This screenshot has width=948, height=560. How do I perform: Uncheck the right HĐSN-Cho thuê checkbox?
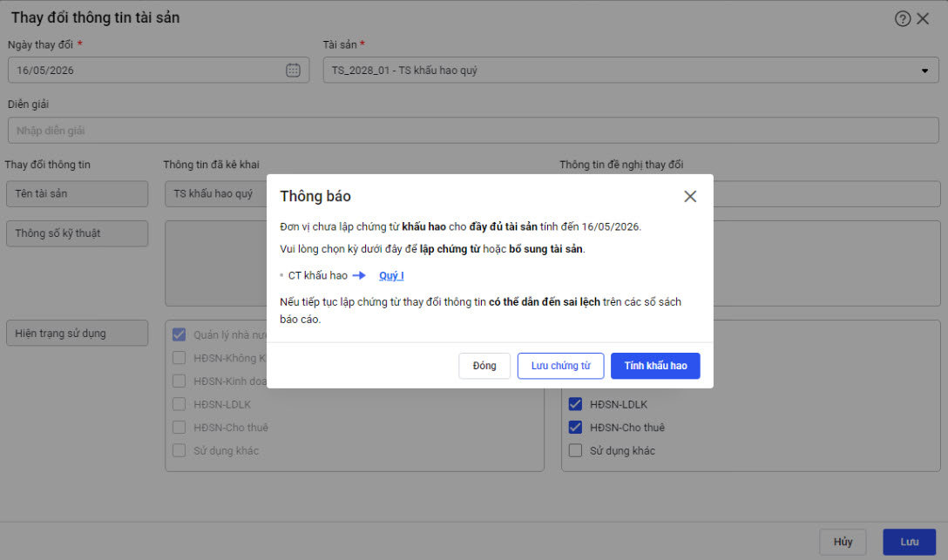pyautogui.click(x=575, y=428)
